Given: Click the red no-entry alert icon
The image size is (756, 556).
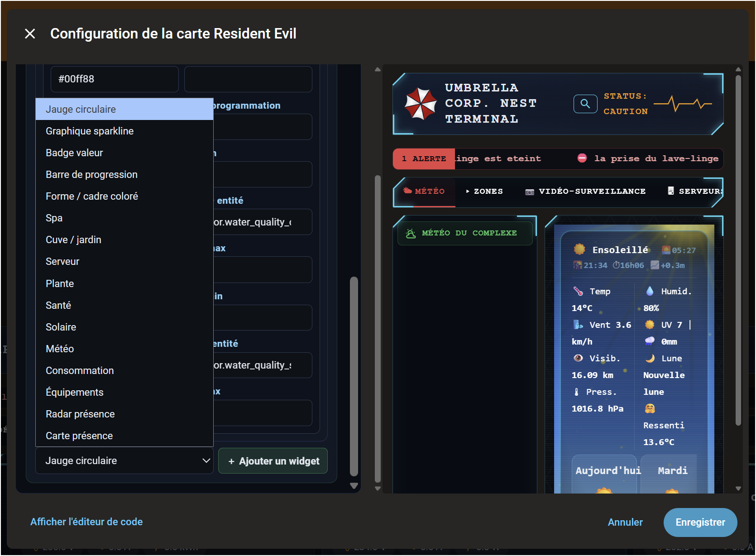Looking at the screenshot, I should [582, 158].
